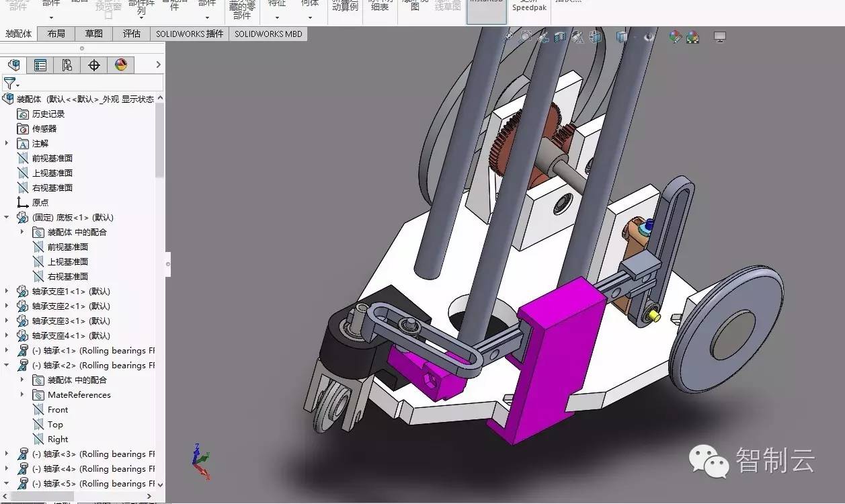Open the SOLIDWORKS MBD tab
Screen dimensions: 845x504
pyautogui.click(x=269, y=34)
